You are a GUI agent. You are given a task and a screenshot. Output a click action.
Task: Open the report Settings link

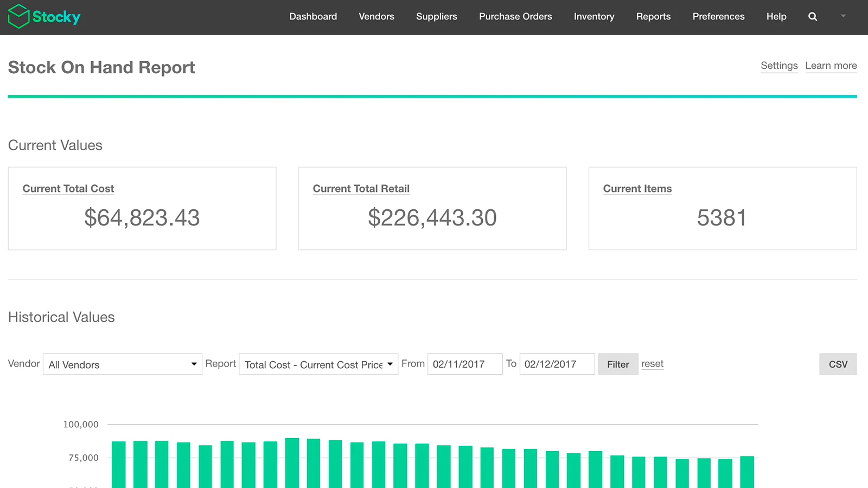[x=779, y=66]
